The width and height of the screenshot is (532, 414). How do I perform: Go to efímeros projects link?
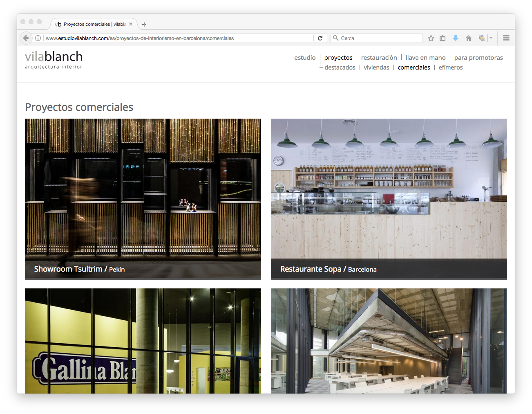(451, 67)
